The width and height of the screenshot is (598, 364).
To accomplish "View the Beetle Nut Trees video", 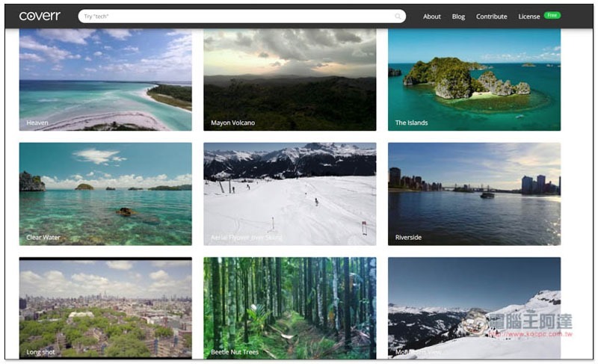I will point(289,307).
